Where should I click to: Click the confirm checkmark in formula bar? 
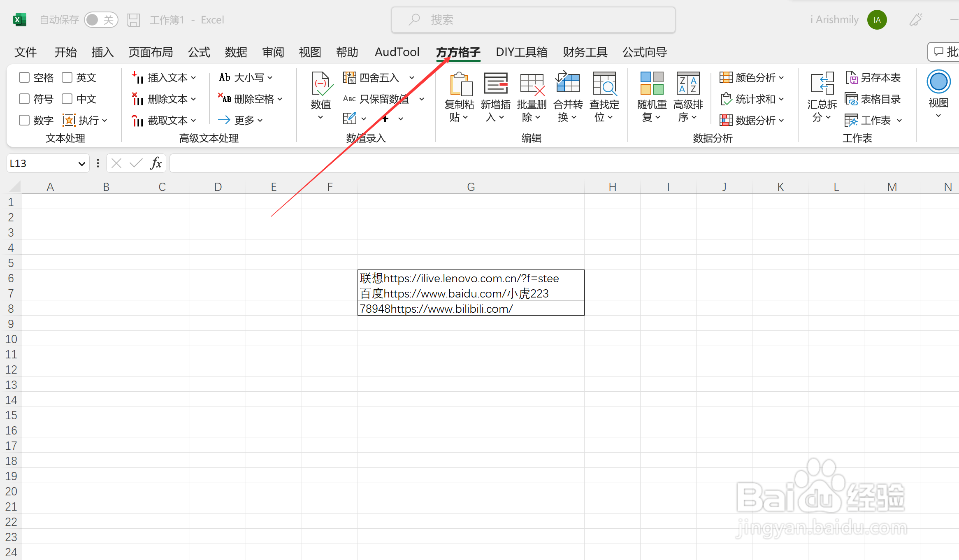tap(136, 163)
